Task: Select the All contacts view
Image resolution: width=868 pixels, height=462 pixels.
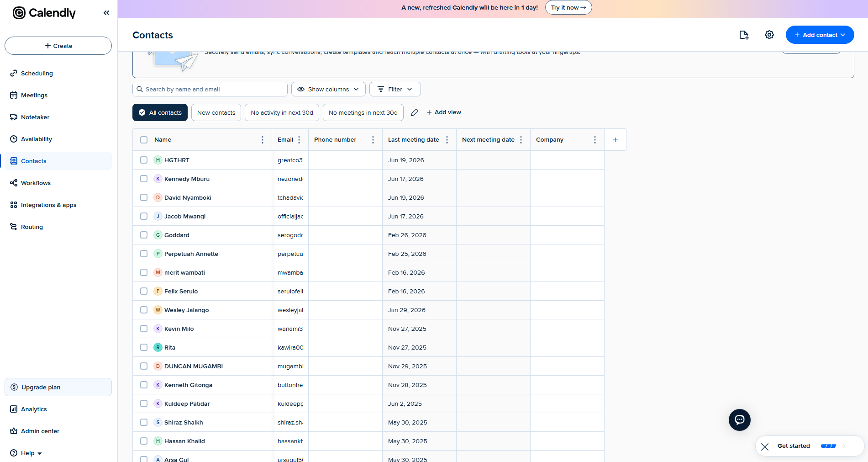Action: (160, 112)
